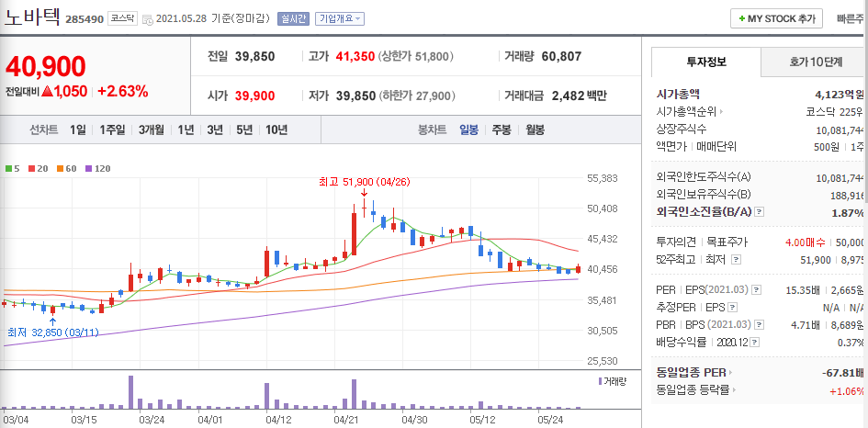The width and height of the screenshot is (868, 428).
Task: Click the 15.35배 PER value
Action: coord(803,289)
